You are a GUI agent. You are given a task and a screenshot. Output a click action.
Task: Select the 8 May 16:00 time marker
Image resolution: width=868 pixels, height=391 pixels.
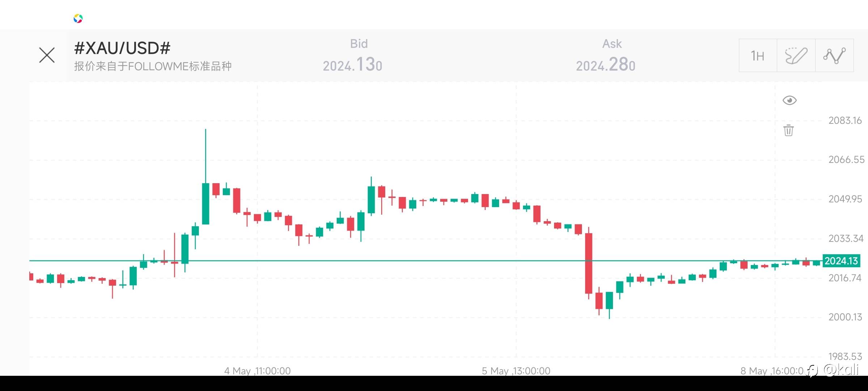tap(771, 371)
